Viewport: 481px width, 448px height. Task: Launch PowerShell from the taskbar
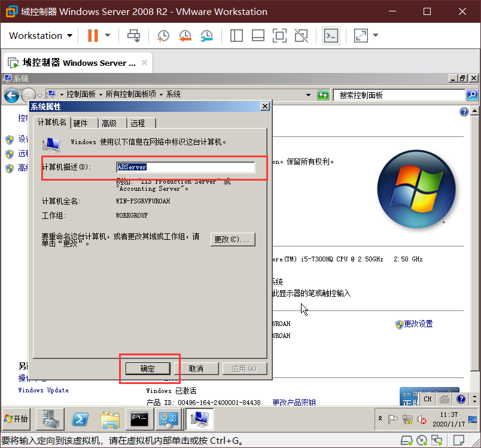[80, 419]
